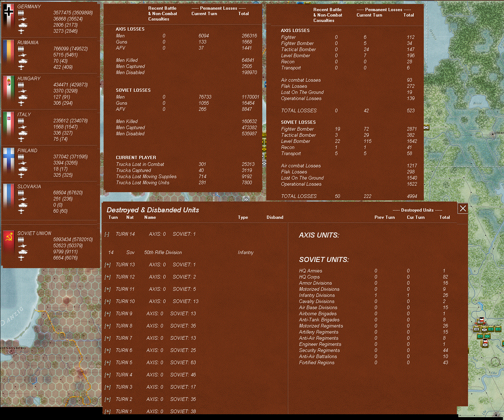This screenshot has width=504, height=420.
Task: Click the Trucks Captured label
Action: 133,171
